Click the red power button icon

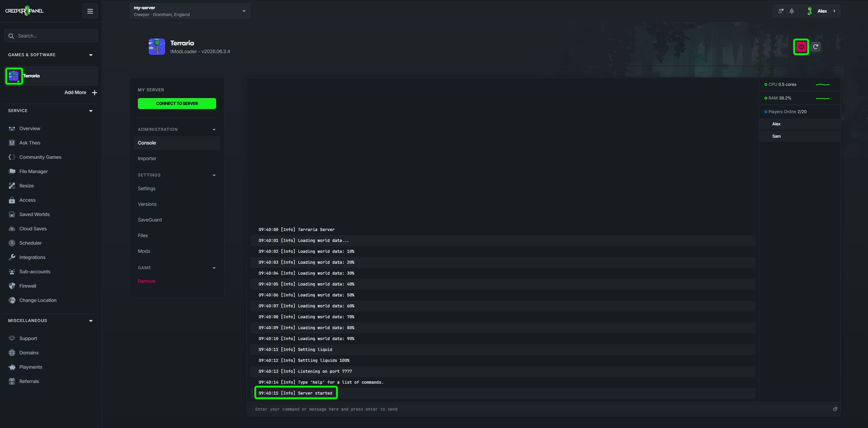tap(801, 47)
